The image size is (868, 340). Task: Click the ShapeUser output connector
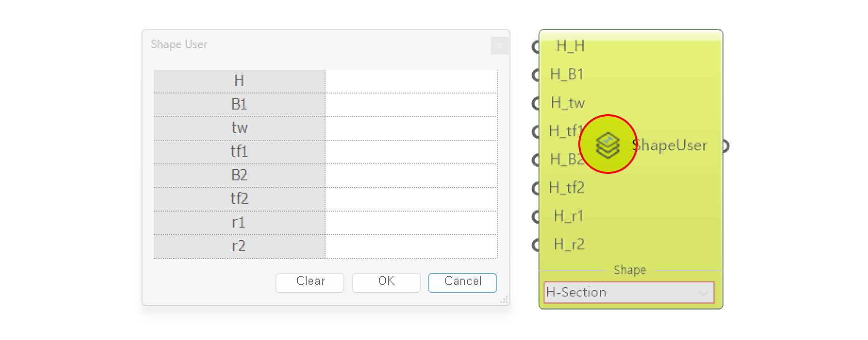[726, 146]
